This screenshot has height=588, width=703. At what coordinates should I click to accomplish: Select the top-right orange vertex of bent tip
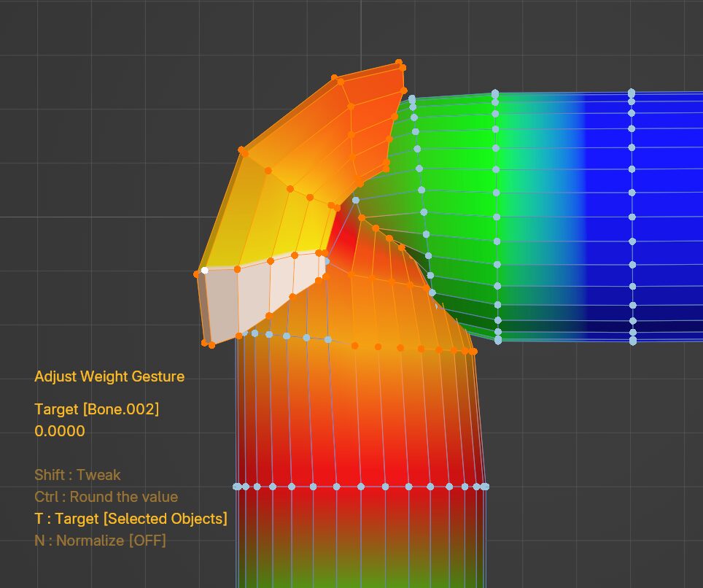point(402,64)
